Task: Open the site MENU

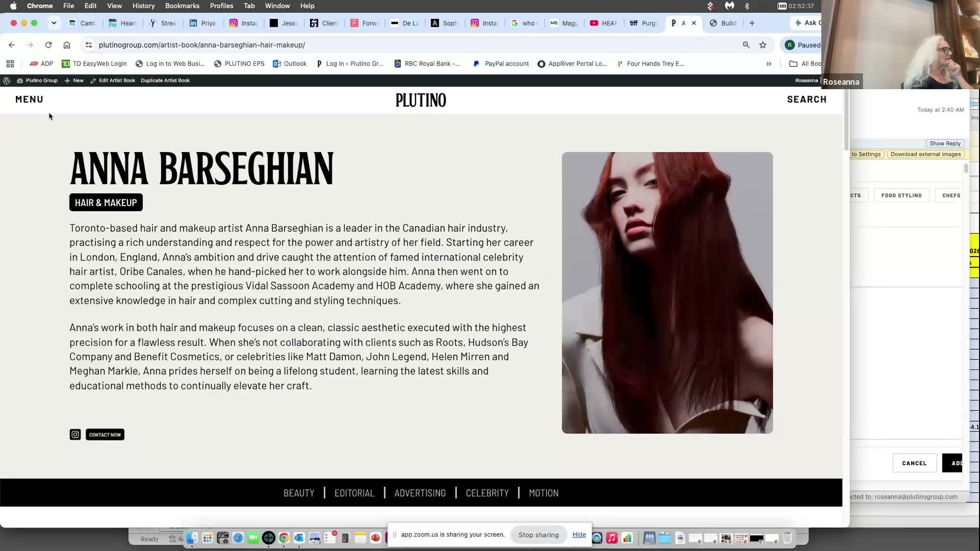Action: [x=29, y=99]
